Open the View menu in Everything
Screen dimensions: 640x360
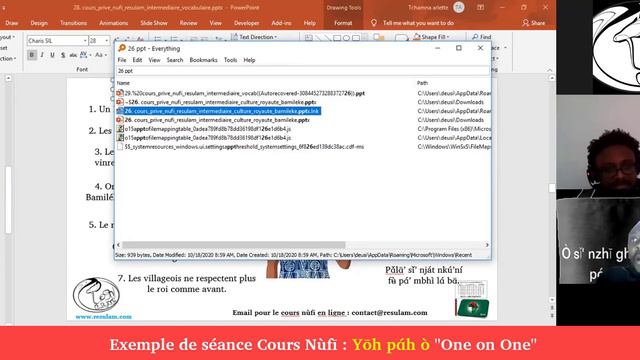click(x=154, y=60)
